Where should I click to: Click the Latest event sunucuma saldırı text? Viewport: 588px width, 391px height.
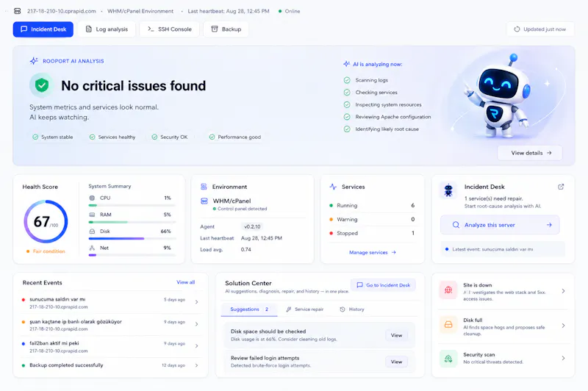pyautogui.click(x=492, y=249)
